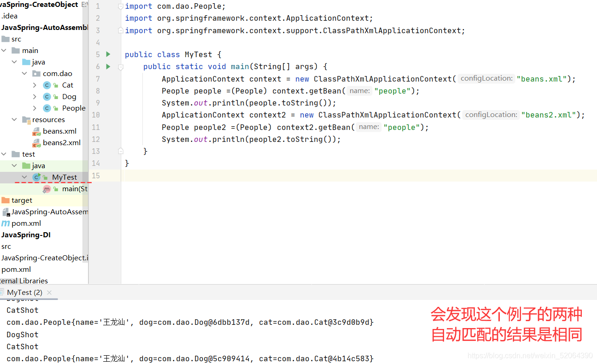
Task: Expand the Dog class node
Action: click(35, 96)
